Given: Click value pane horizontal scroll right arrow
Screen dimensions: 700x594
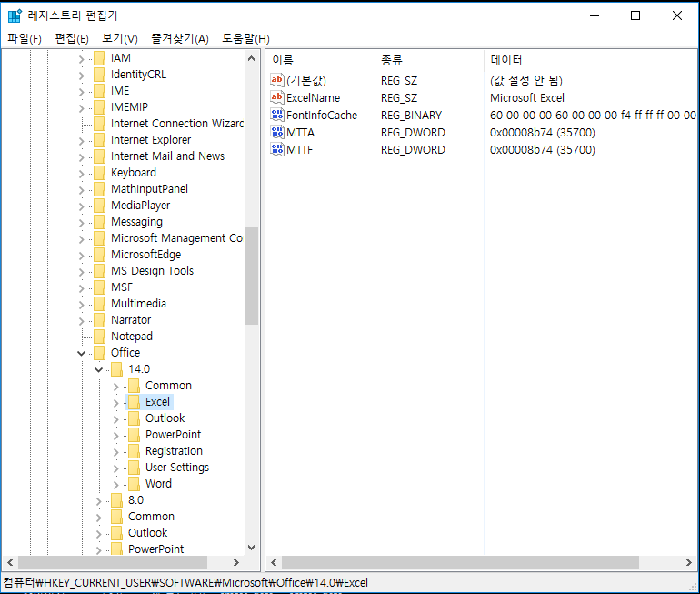Looking at the screenshot, I should pyautogui.click(x=689, y=563).
